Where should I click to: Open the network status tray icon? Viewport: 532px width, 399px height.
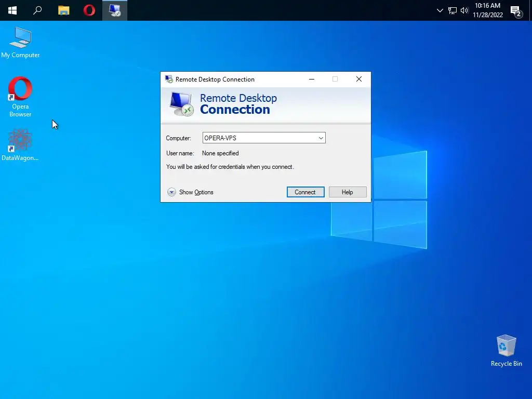[x=453, y=10]
